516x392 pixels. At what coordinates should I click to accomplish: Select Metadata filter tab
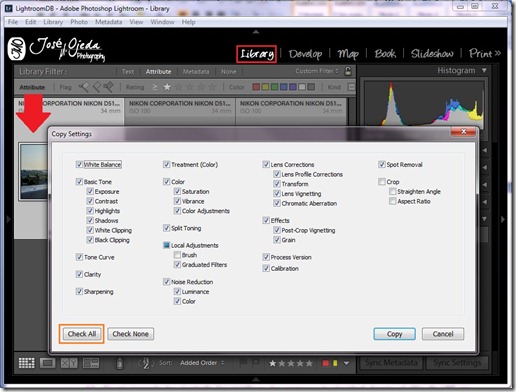196,71
